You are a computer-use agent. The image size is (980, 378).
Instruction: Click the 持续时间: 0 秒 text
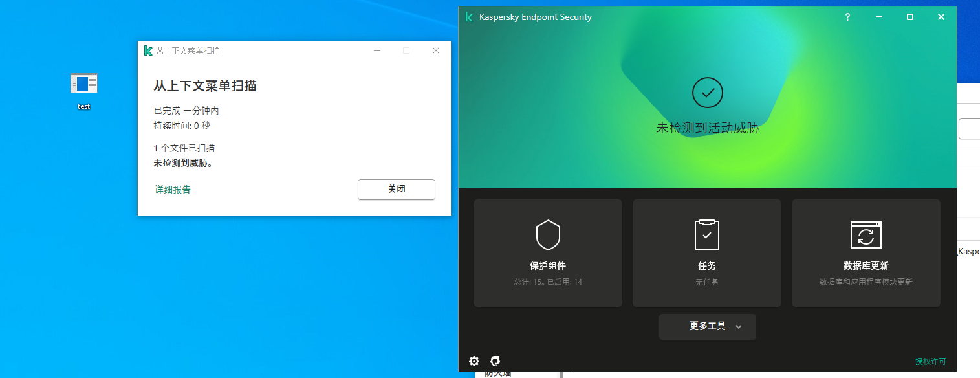point(182,126)
